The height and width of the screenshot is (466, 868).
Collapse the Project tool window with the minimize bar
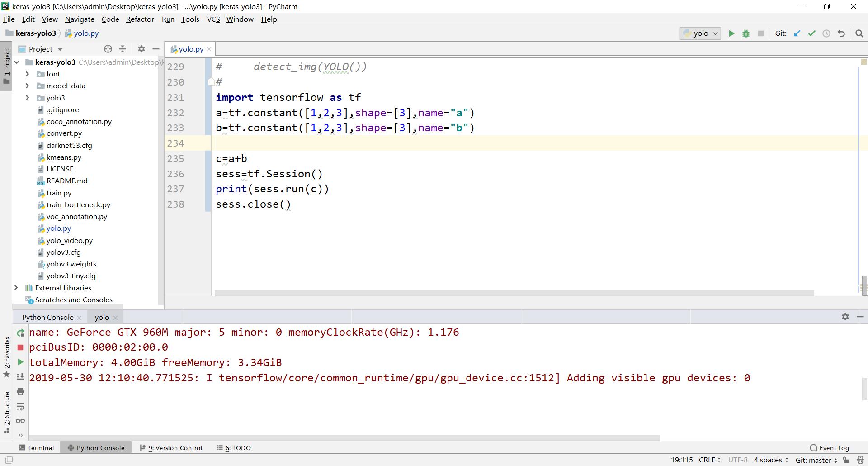[156, 49]
